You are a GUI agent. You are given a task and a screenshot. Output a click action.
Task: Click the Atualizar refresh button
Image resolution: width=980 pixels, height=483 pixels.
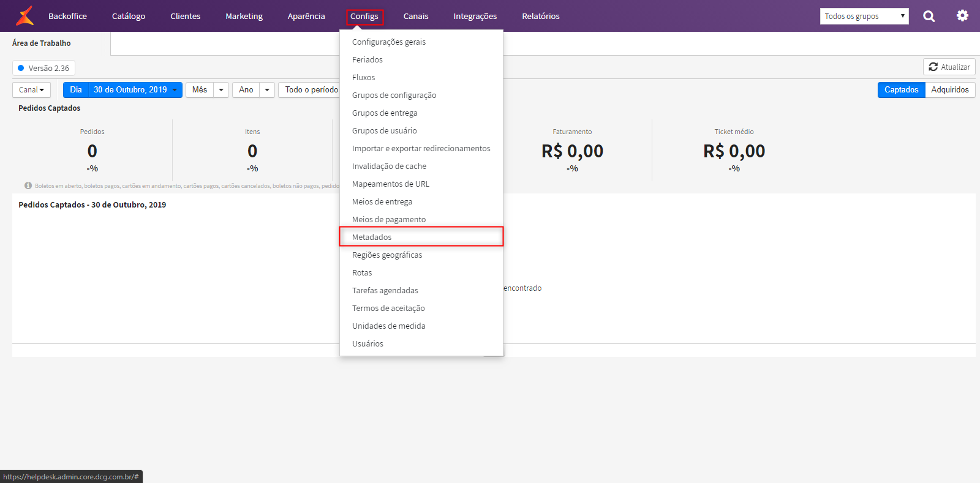click(949, 67)
